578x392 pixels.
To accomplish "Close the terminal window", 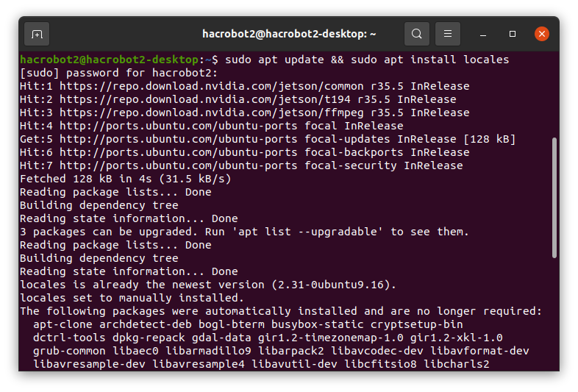I will point(542,34).
